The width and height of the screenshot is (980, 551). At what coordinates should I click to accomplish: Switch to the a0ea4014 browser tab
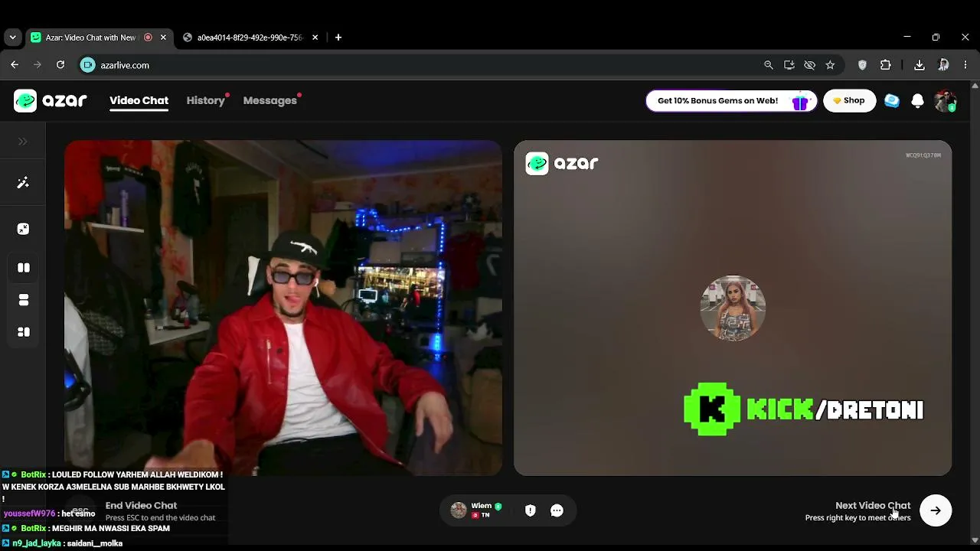click(x=250, y=37)
